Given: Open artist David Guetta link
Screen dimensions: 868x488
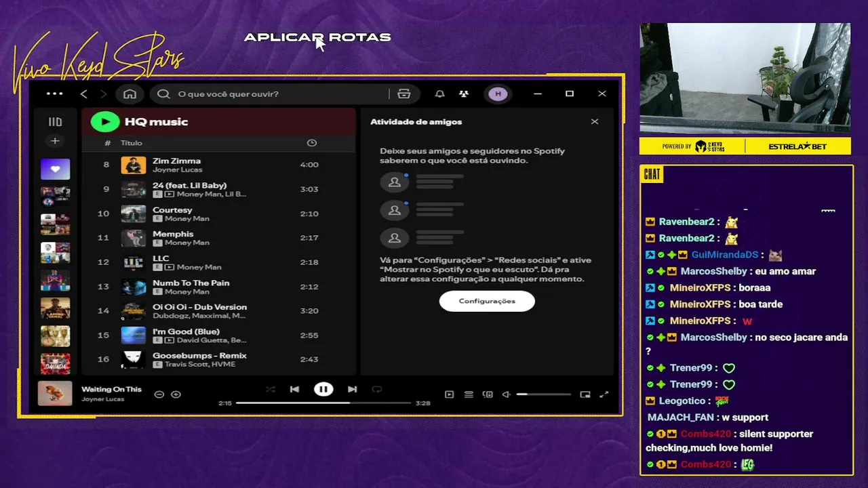Looking at the screenshot, I should tap(203, 340).
